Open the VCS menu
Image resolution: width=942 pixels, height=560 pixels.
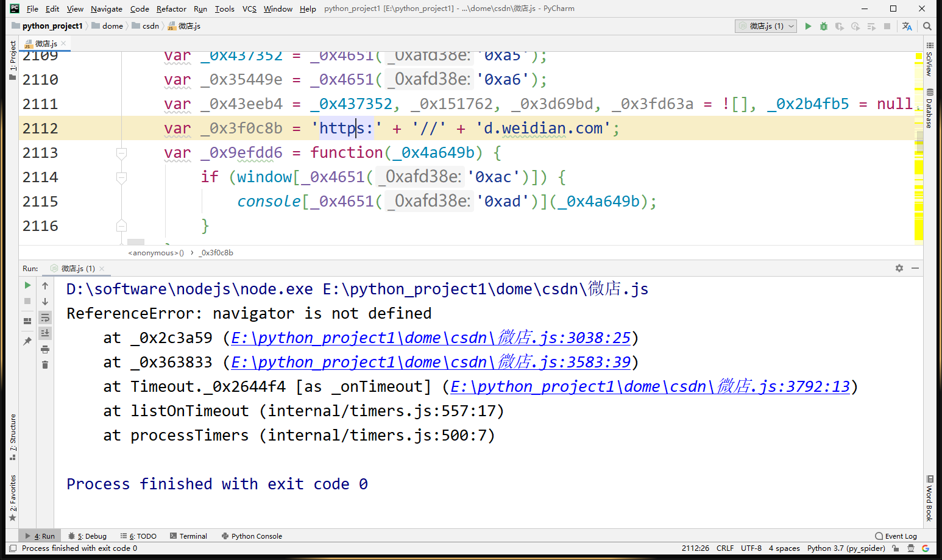point(249,9)
